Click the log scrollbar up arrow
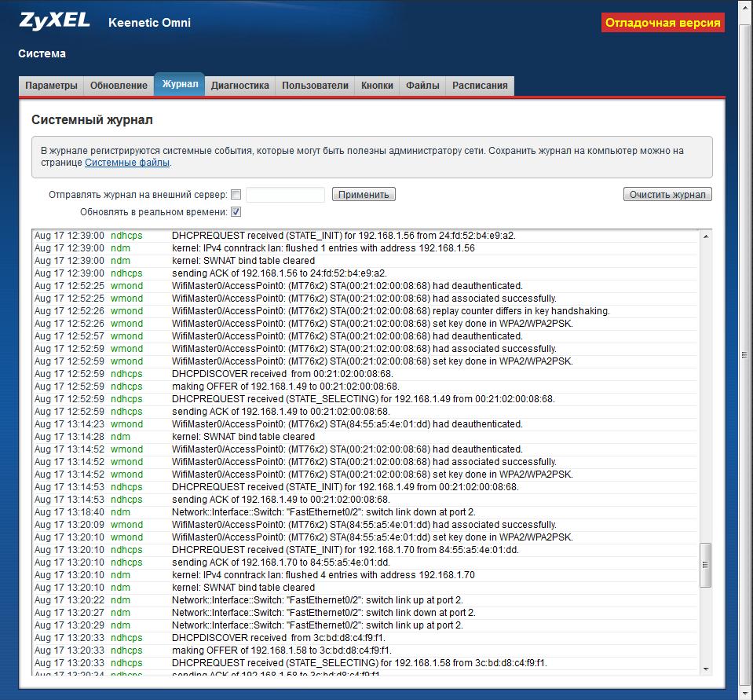The image size is (753, 700). coord(706,236)
